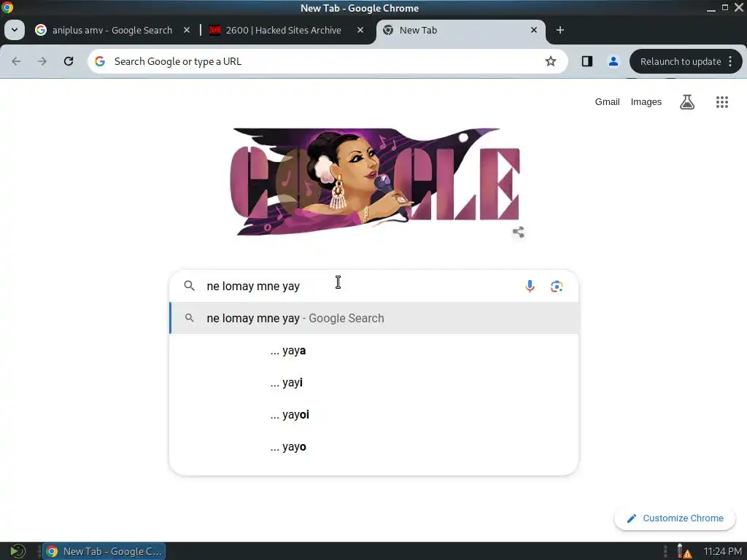This screenshot has height=560, width=747.
Task: Choose the '... yaya' suggestion
Action: [x=374, y=351]
